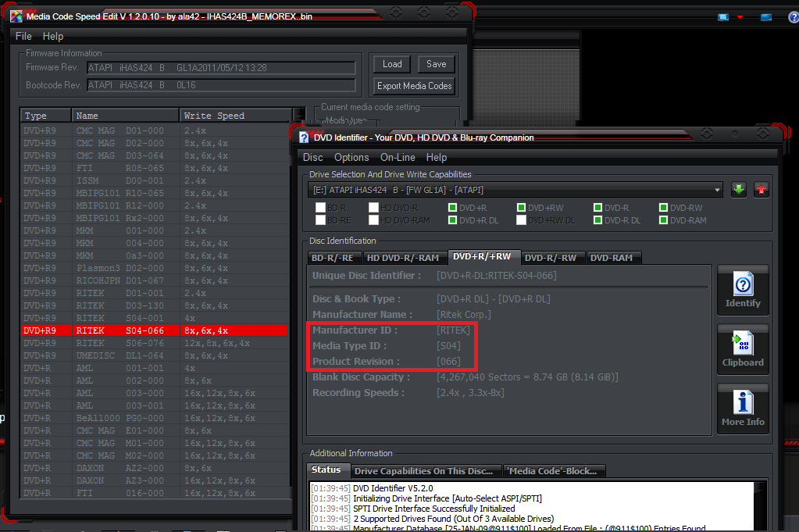The image size is (799, 532).
Task: Open the Disc menu in DVD Identifier
Action: [313, 158]
